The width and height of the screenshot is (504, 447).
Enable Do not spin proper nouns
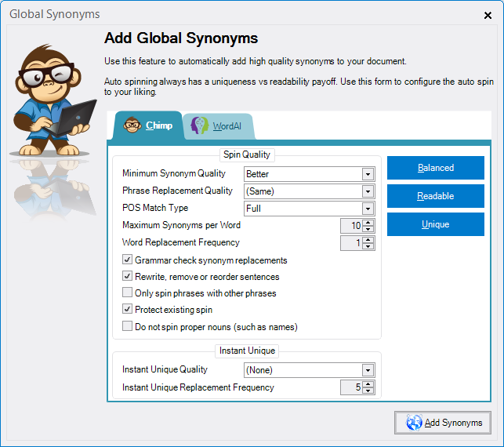pyautogui.click(x=127, y=326)
